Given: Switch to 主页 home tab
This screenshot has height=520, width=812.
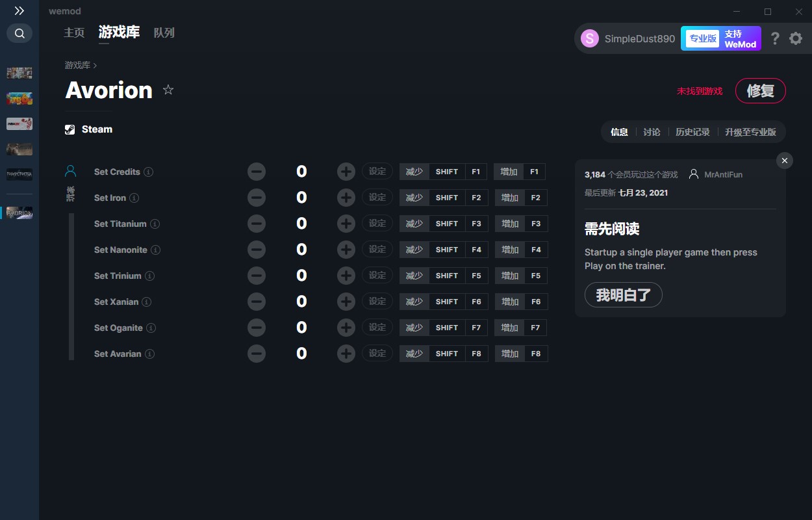Looking at the screenshot, I should coord(74,32).
